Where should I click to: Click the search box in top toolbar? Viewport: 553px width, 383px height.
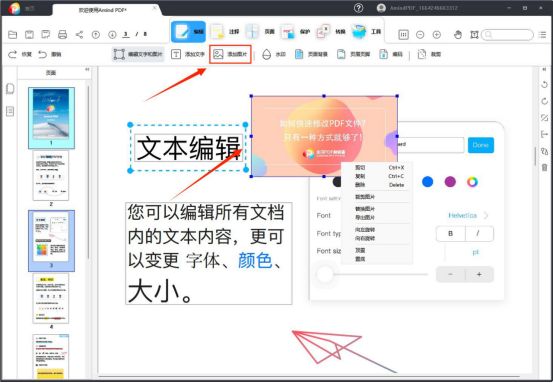(508, 35)
